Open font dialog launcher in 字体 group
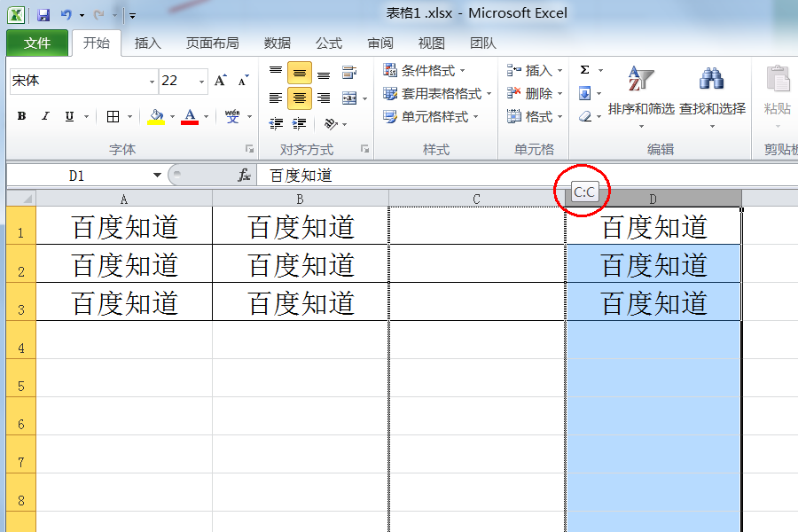The height and width of the screenshot is (532, 798). pyautogui.click(x=249, y=149)
